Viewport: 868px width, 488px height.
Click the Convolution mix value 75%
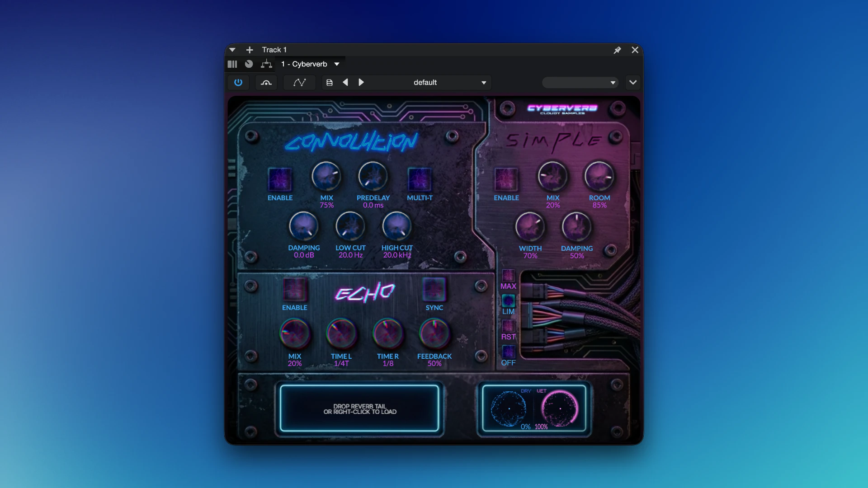click(326, 205)
